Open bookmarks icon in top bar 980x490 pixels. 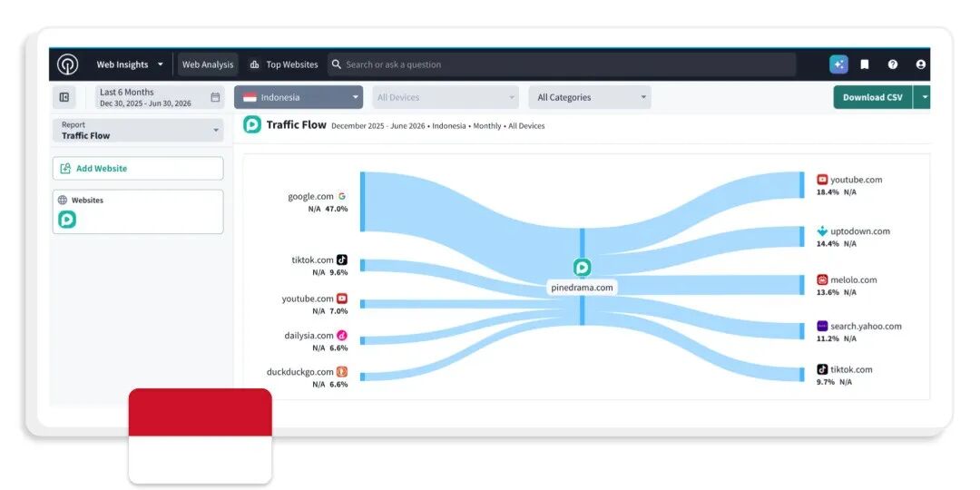pos(865,64)
